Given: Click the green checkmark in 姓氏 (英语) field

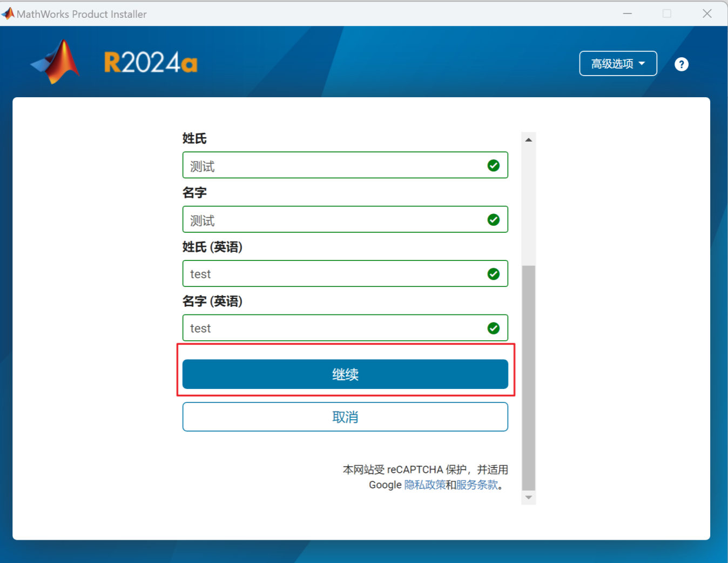Looking at the screenshot, I should 493,273.
